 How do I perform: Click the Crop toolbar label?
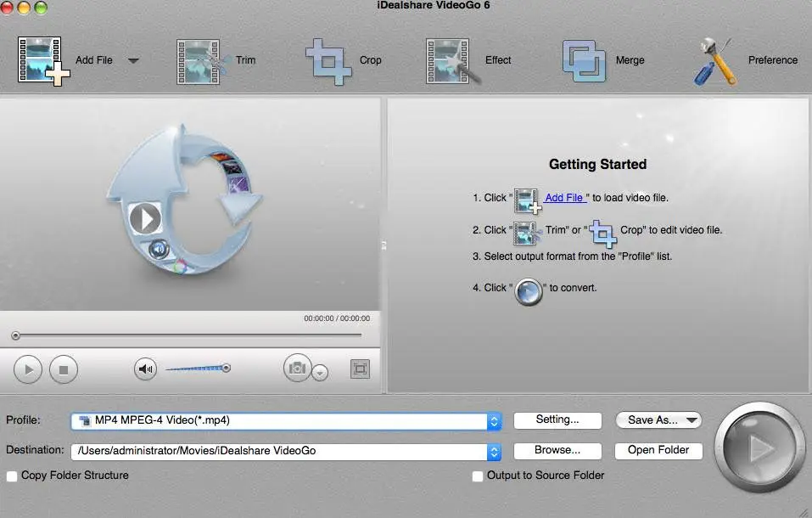(x=370, y=60)
